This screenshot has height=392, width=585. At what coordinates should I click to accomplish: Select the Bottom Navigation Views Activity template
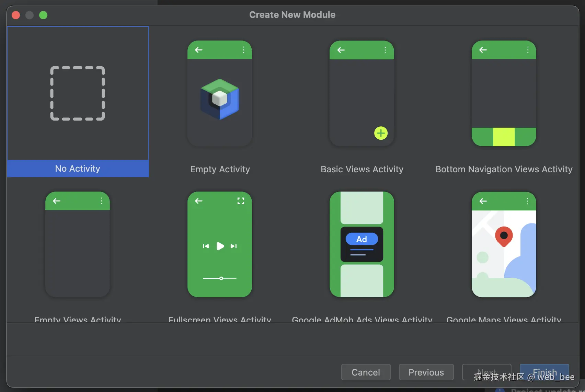coord(504,102)
